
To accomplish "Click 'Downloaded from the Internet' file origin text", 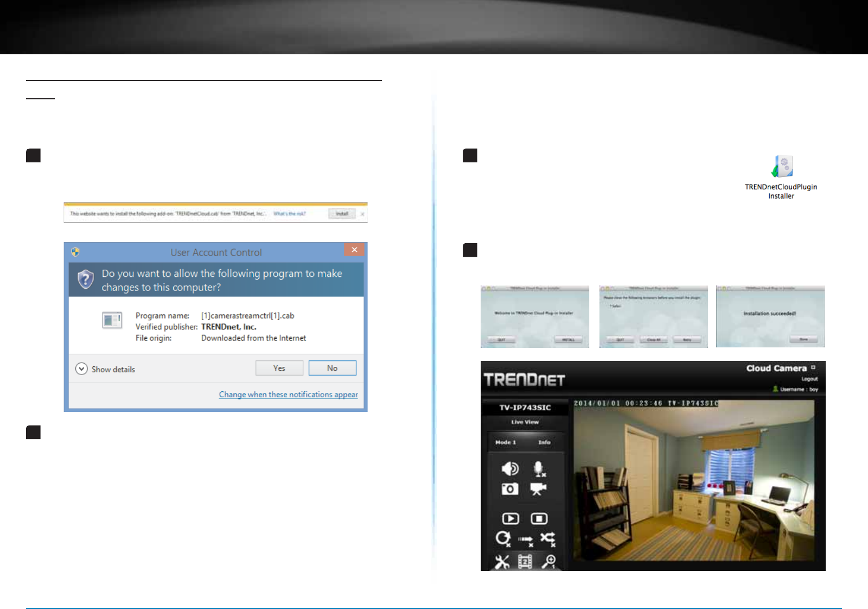I will tap(253, 338).
